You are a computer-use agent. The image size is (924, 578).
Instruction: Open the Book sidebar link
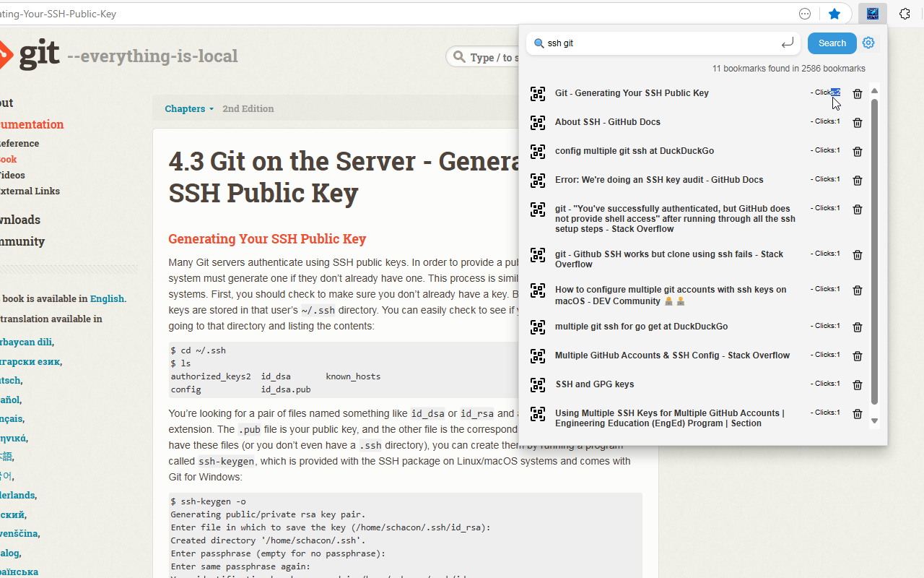(x=9, y=159)
